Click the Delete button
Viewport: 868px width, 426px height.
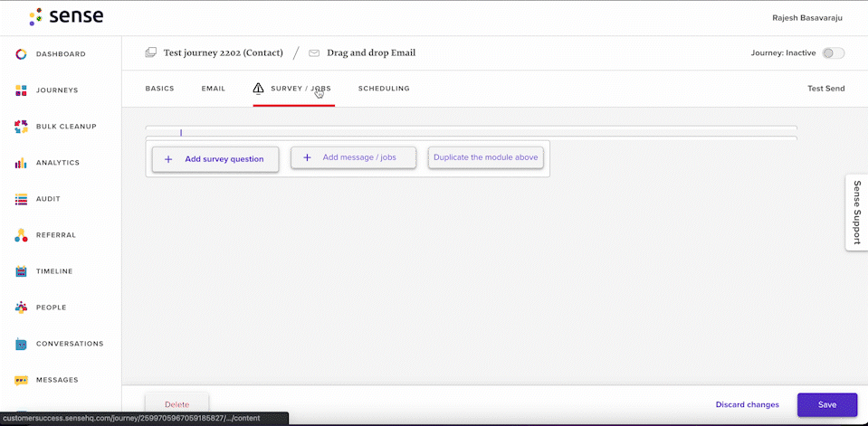tap(176, 405)
